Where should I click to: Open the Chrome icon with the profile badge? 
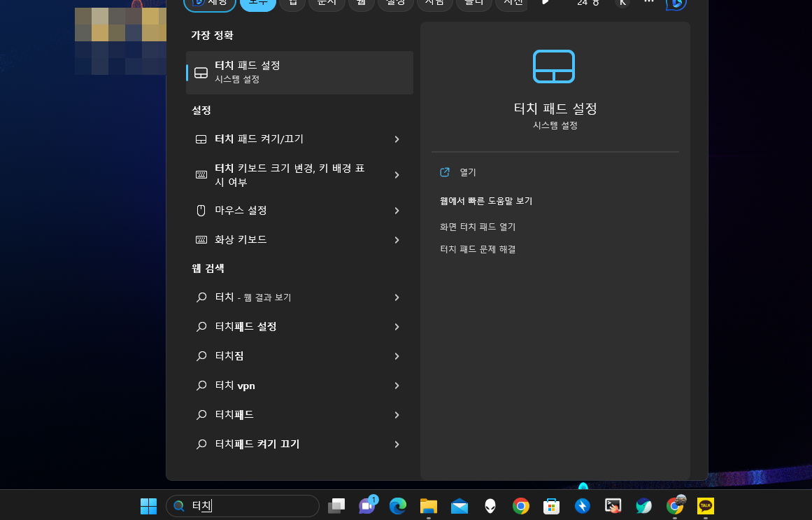676,505
